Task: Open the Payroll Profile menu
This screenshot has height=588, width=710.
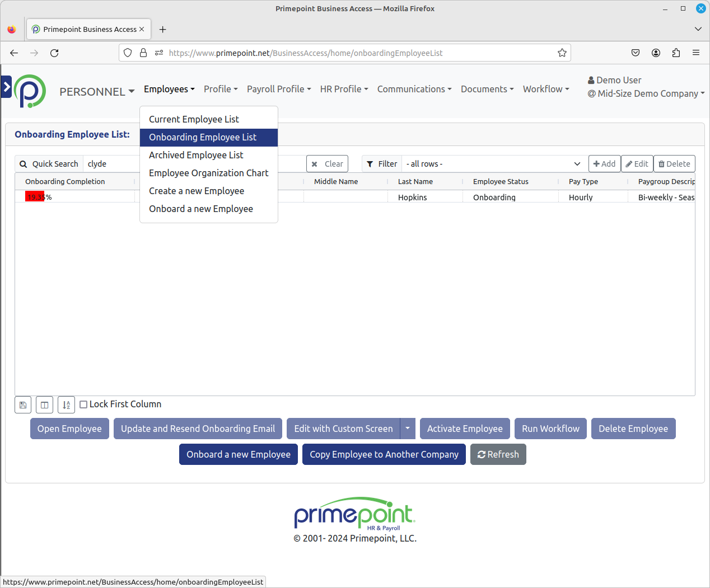Action: pos(279,89)
